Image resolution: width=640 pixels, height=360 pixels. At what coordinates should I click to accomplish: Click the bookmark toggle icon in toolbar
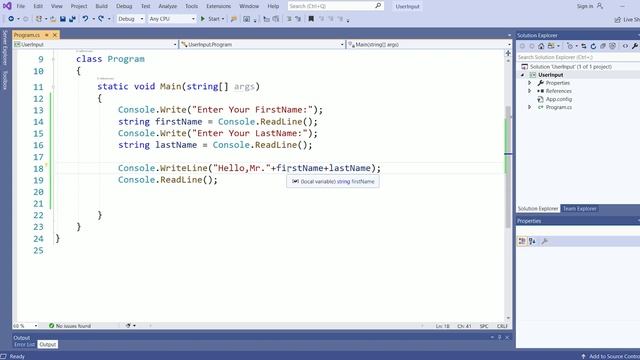pos(311,19)
